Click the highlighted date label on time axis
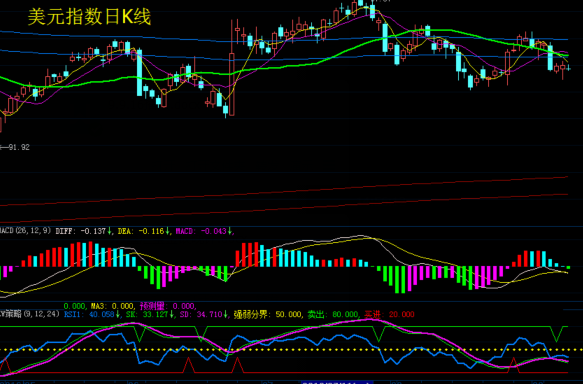Image resolution: width=583 pixels, height=384 pixels. coord(336,382)
